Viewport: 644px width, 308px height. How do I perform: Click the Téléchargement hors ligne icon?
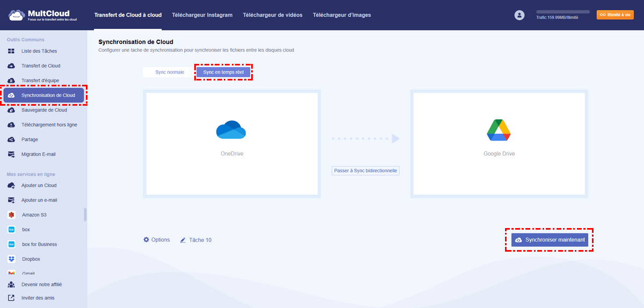11,124
